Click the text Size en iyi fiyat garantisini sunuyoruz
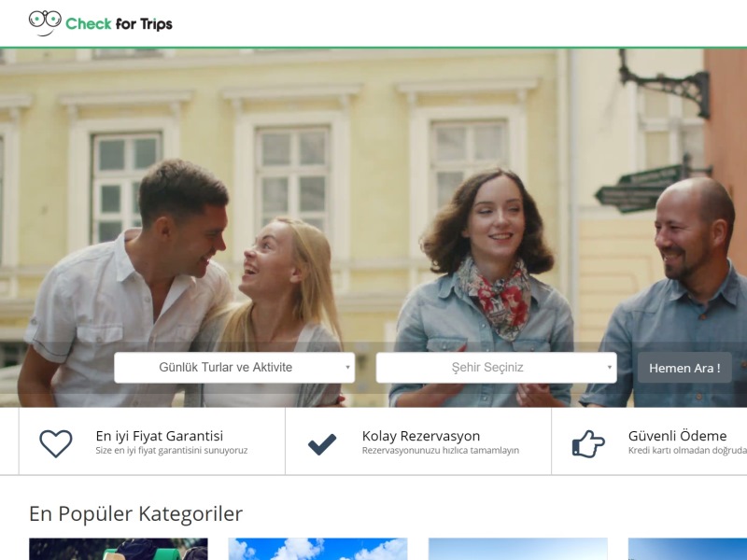 pyautogui.click(x=171, y=451)
